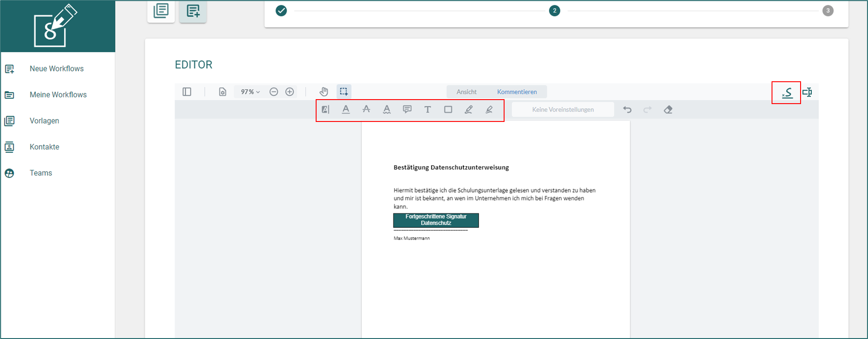Click the Neue Workflows sidebar icon
Screen dimensions: 868x339
9,69
